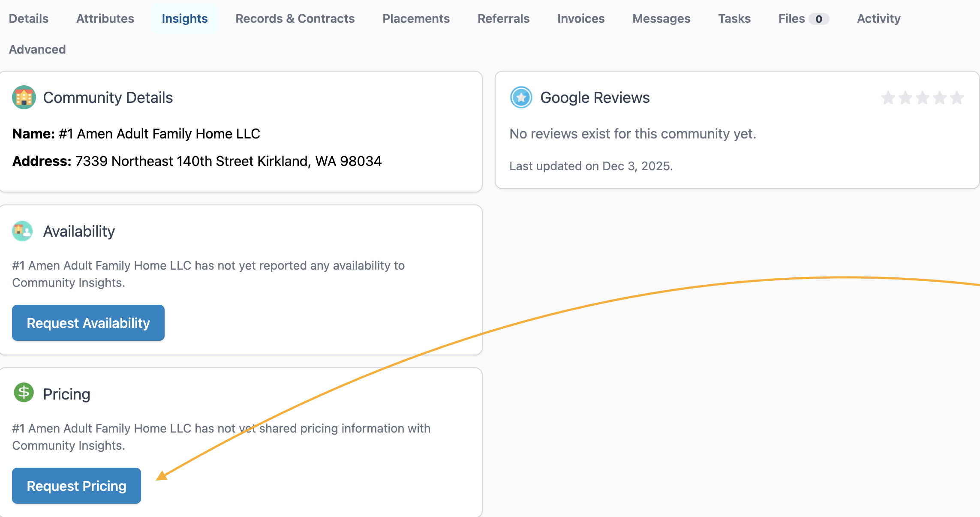
Task: Go to the Placements tab
Action: pos(416,18)
